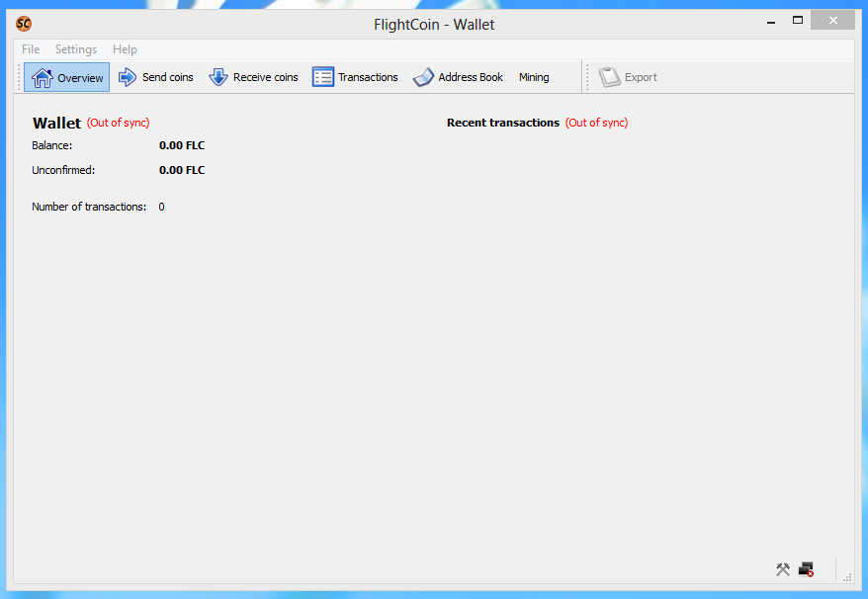The width and height of the screenshot is (868, 599).
Task: Switch to the Mining tab
Action: coord(534,77)
